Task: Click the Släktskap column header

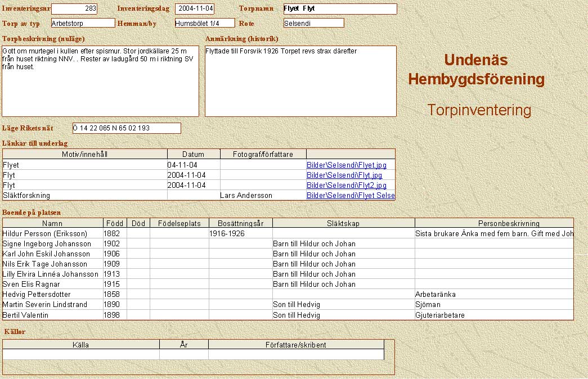Action: (343, 223)
